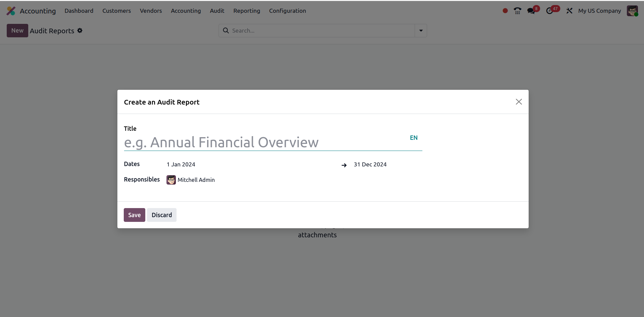Open the Accounting menu in navbar

pyautogui.click(x=186, y=11)
